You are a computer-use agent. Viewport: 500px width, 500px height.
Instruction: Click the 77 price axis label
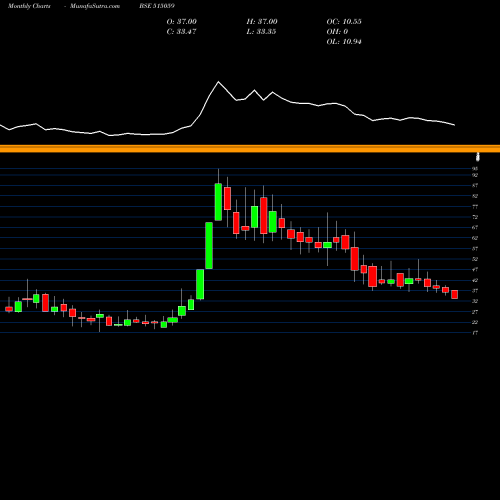(475, 207)
